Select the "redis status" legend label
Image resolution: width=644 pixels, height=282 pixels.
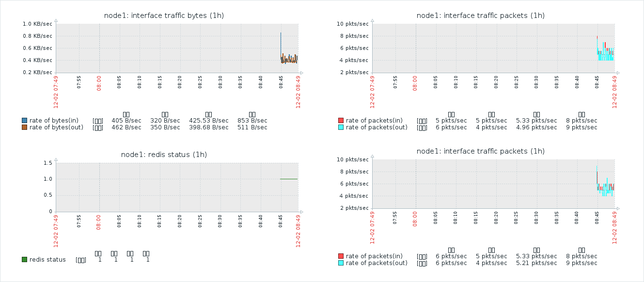click(47, 260)
